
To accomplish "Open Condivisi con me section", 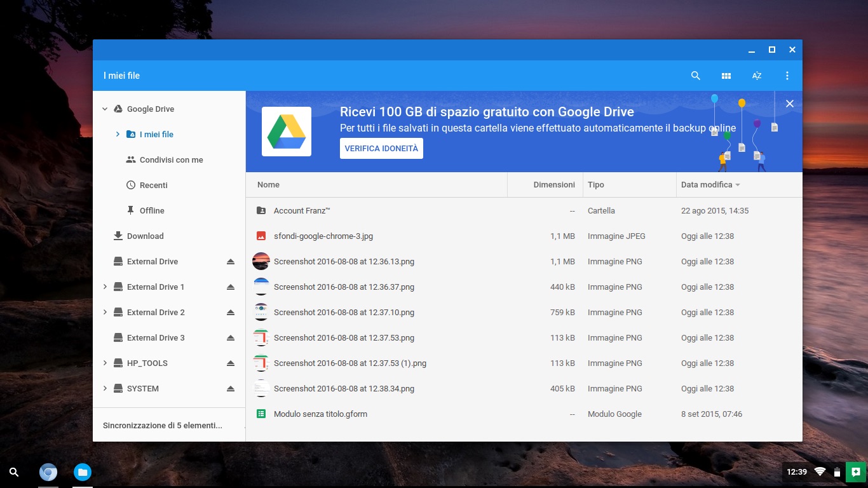I will click(171, 160).
